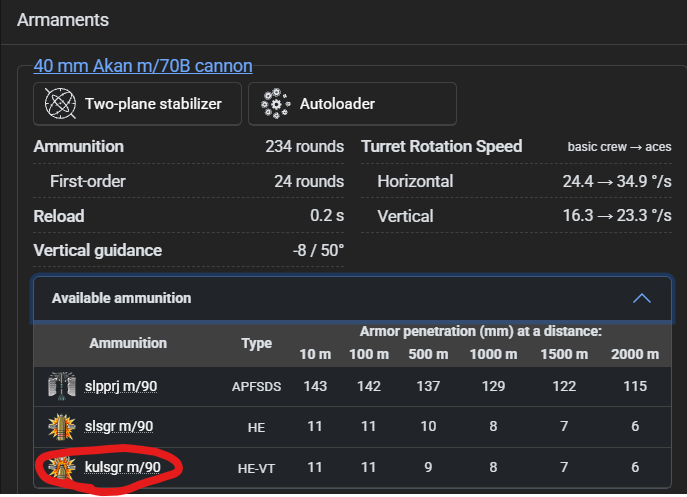Select the Autoloader feature button
This screenshot has width=687, height=497.
point(352,104)
